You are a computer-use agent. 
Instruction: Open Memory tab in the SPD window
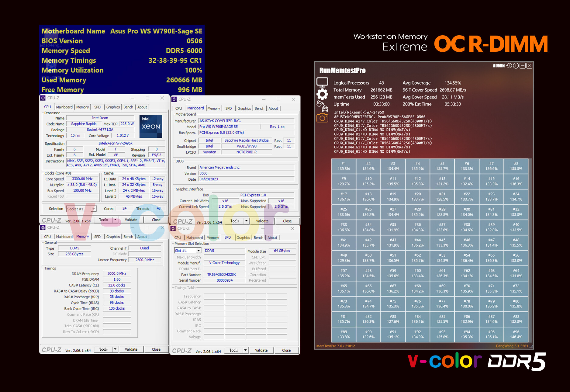[x=213, y=238]
